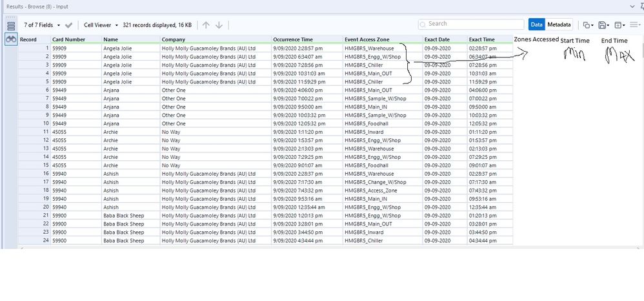Click the Exact Time column header

[490, 39]
